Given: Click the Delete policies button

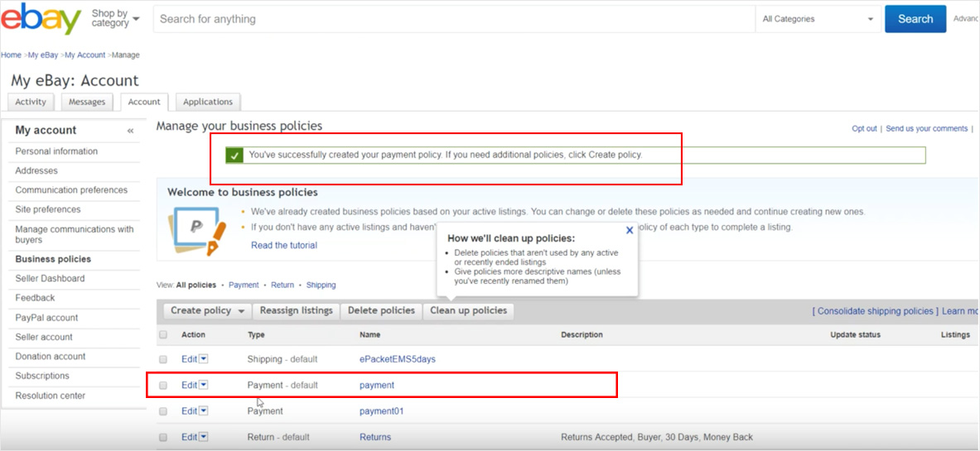Looking at the screenshot, I should (x=381, y=310).
